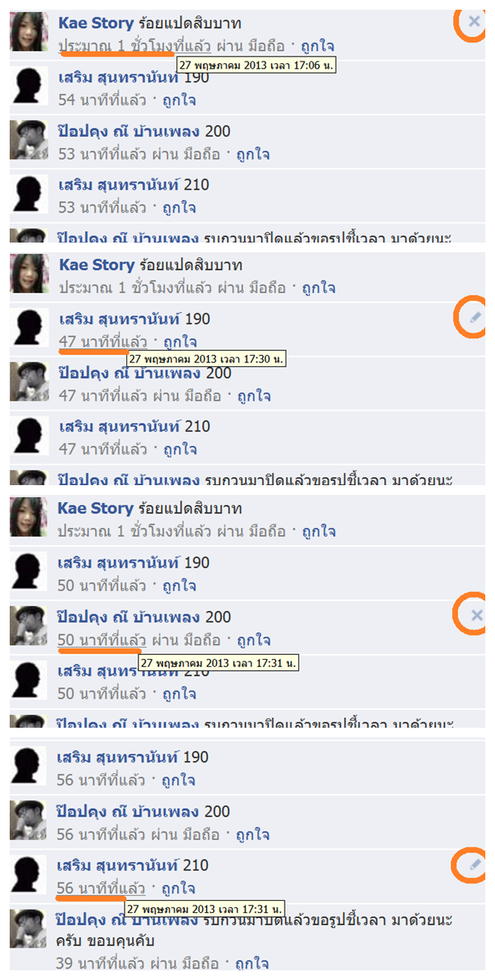Open the '54 นาทีที่แล้ว' timestamp link
This screenshot has width=495, height=980.
click(x=104, y=100)
